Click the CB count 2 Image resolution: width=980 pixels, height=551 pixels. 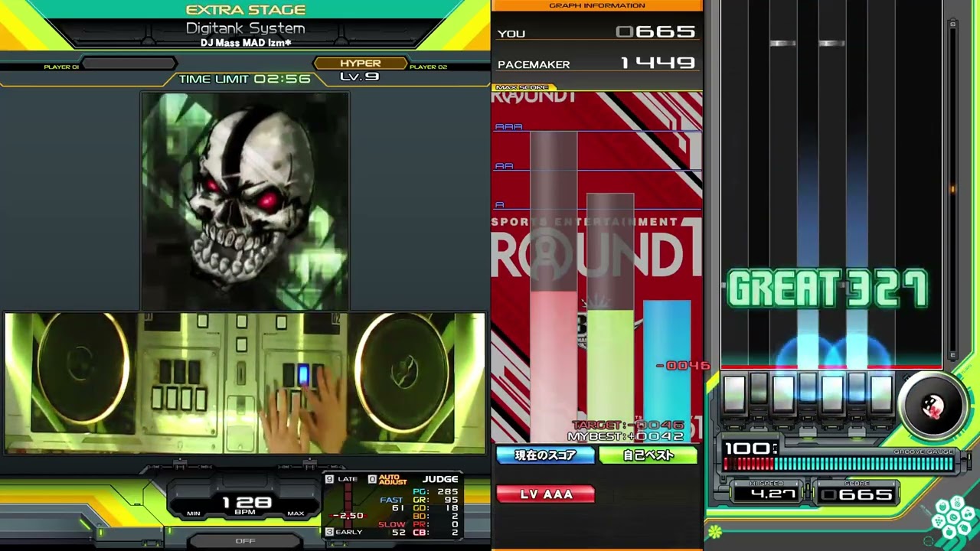click(436, 533)
